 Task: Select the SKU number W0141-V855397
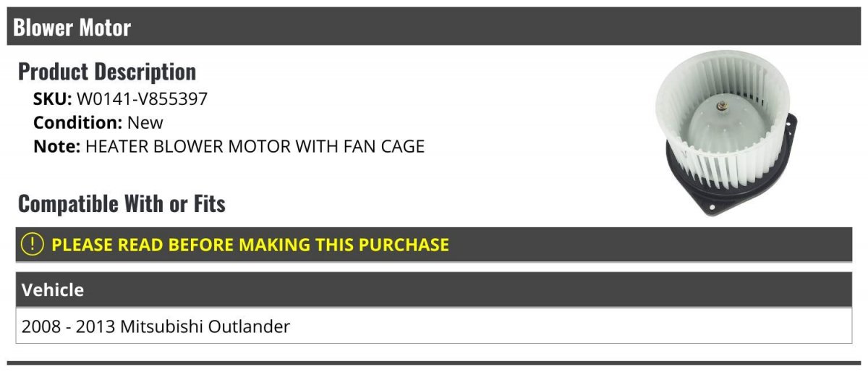pyautogui.click(x=142, y=99)
